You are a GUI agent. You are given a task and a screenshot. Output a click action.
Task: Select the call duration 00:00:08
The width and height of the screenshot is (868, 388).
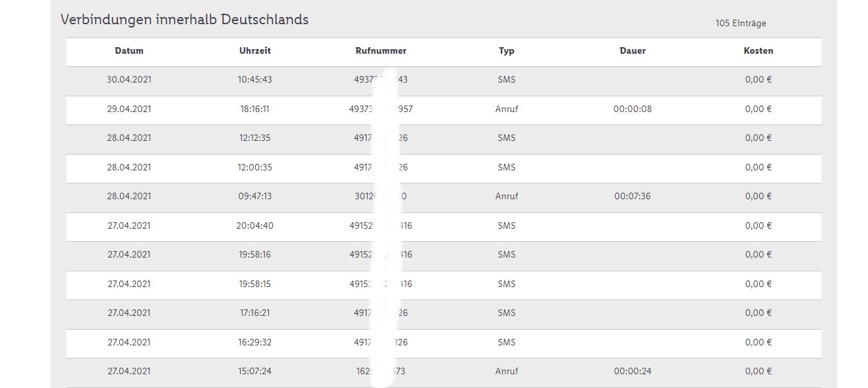point(633,109)
